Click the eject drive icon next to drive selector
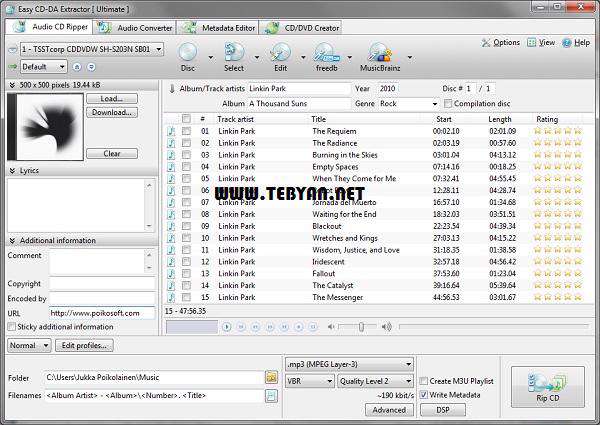 pyautogui.click(x=13, y=49)
